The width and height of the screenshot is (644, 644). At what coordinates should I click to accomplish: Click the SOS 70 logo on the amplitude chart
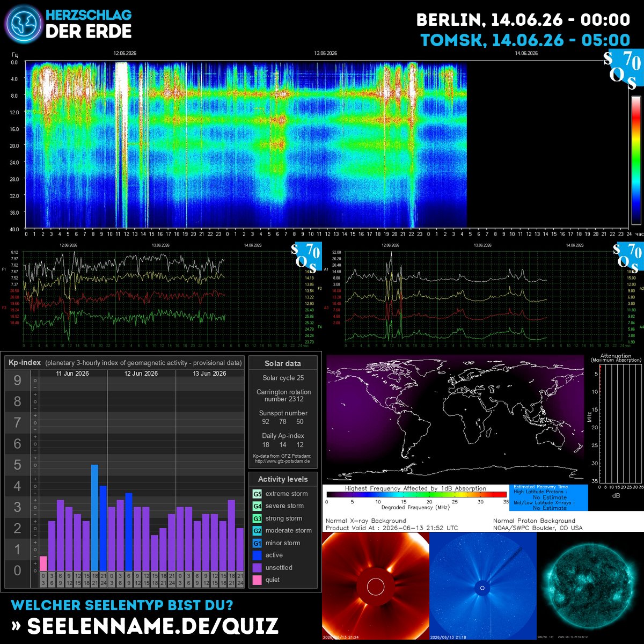tap(628, 257)
